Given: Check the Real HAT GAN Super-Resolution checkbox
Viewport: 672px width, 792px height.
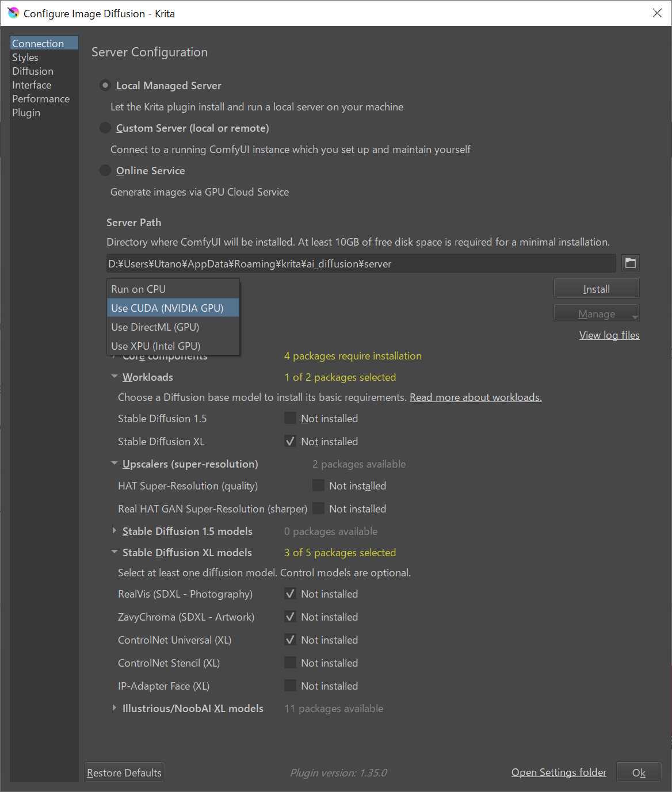Looking at the screenshot, I should point(319,509).
